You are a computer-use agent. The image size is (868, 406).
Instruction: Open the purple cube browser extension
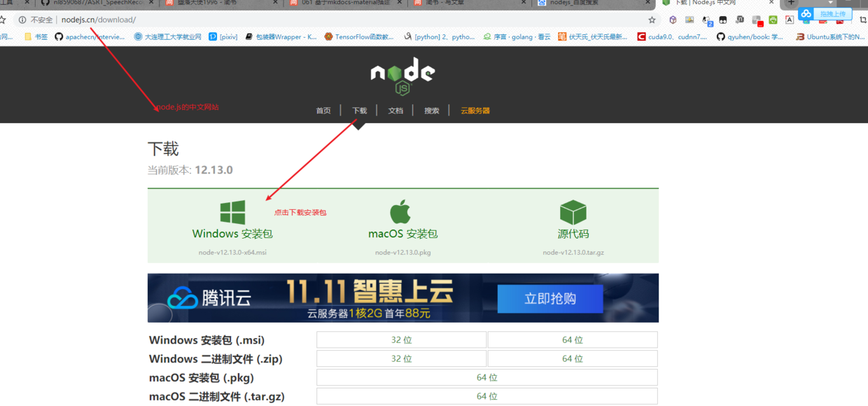673,20
